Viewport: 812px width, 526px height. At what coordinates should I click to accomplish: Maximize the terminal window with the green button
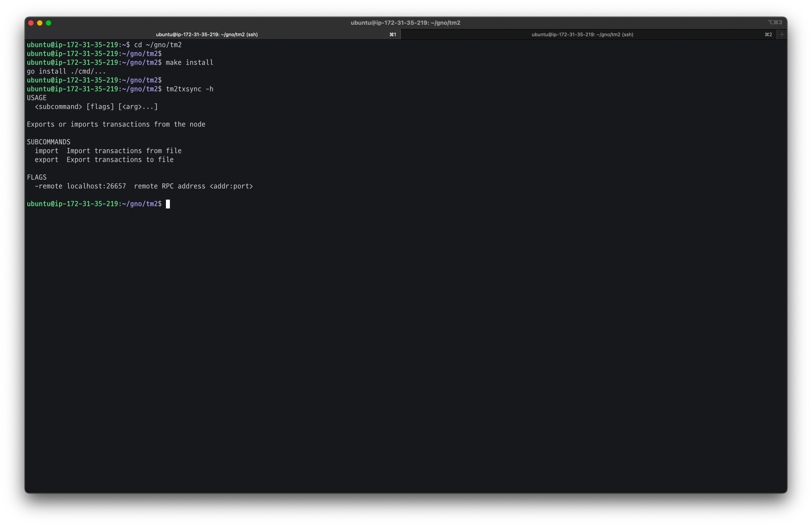[49, 23]
